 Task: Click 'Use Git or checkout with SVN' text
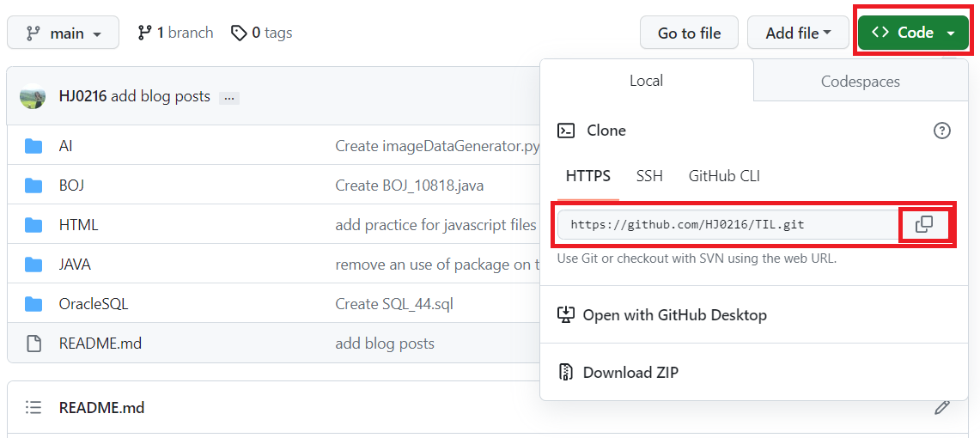click(x=697, y=258)
